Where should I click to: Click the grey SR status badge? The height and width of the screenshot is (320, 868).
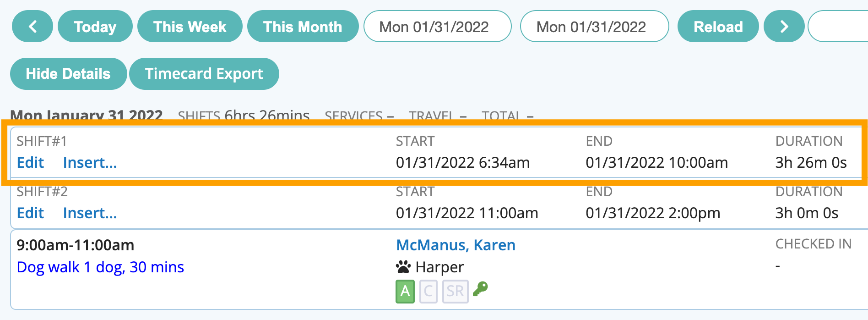click(455, 291)
